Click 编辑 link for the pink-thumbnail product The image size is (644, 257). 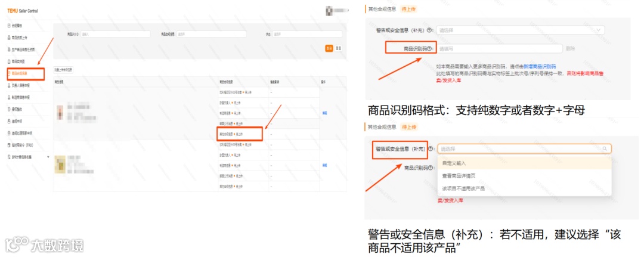coord(324,113)
